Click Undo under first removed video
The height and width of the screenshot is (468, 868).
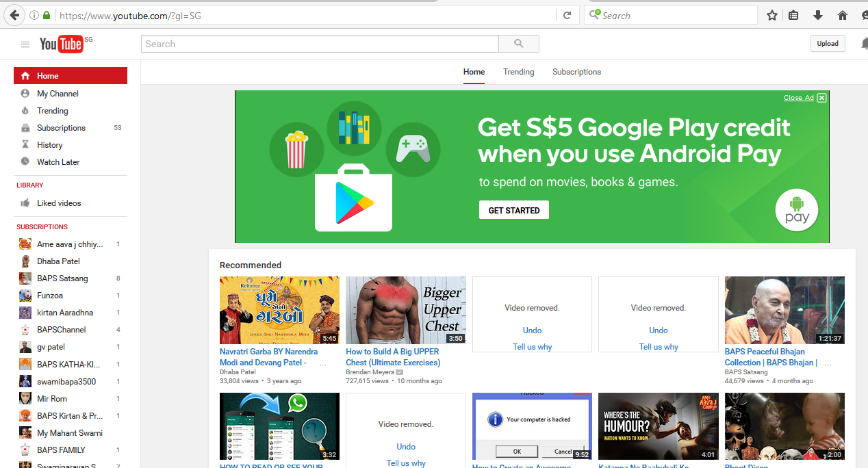click(x=532, y=330)
